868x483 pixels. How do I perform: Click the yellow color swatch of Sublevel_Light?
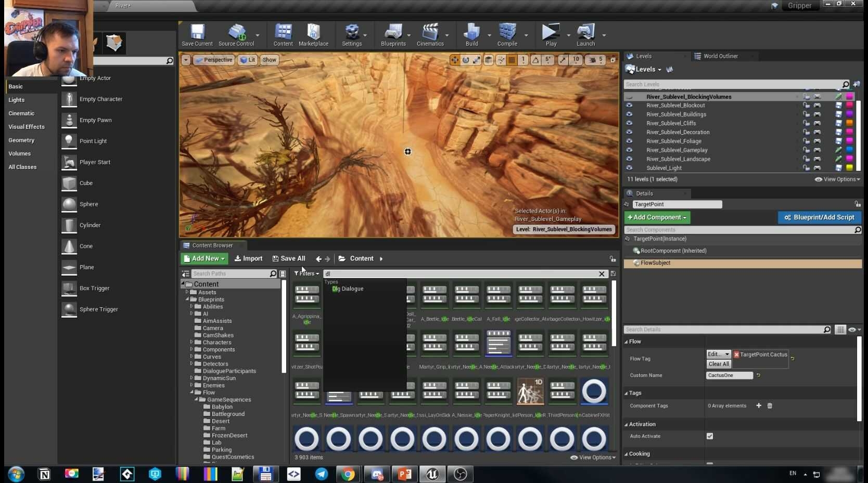850,168
